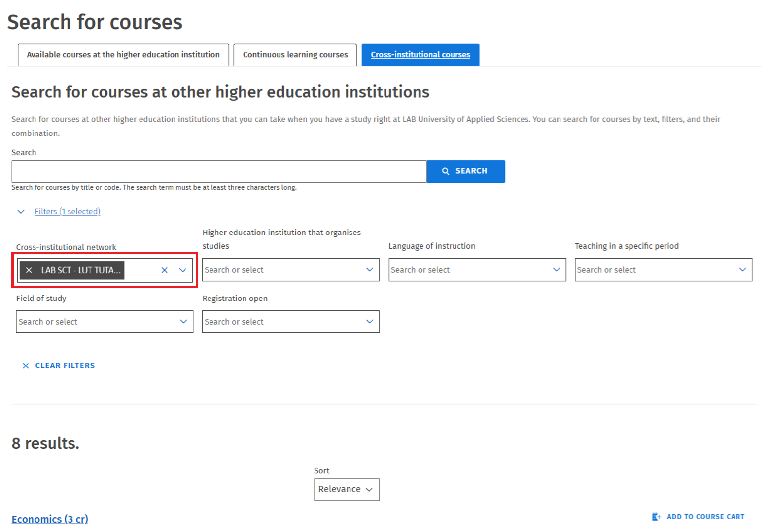Focus the course search text field
Screen dimensions: 770x532
point(219,171)
